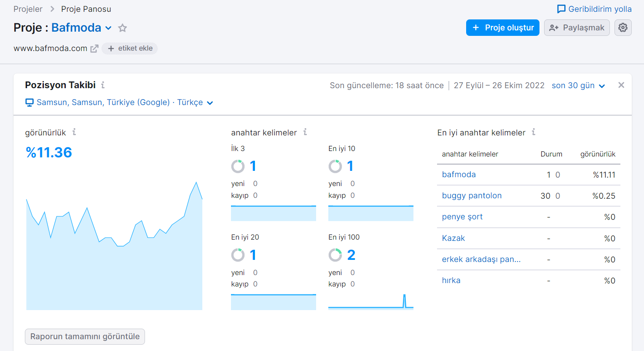644x351 pixels.
Task: Click the En iyi 10 sparkline chart
Action: (371, 213)
